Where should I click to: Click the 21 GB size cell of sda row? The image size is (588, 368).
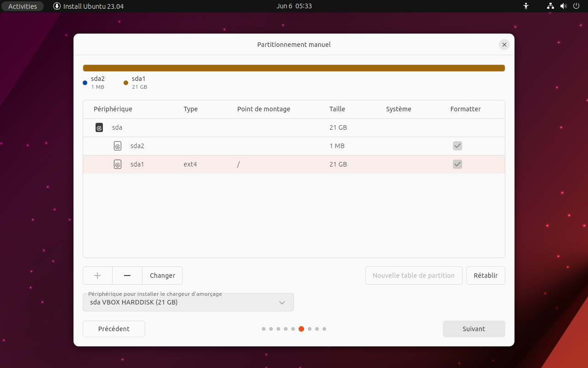pos(338,127)
